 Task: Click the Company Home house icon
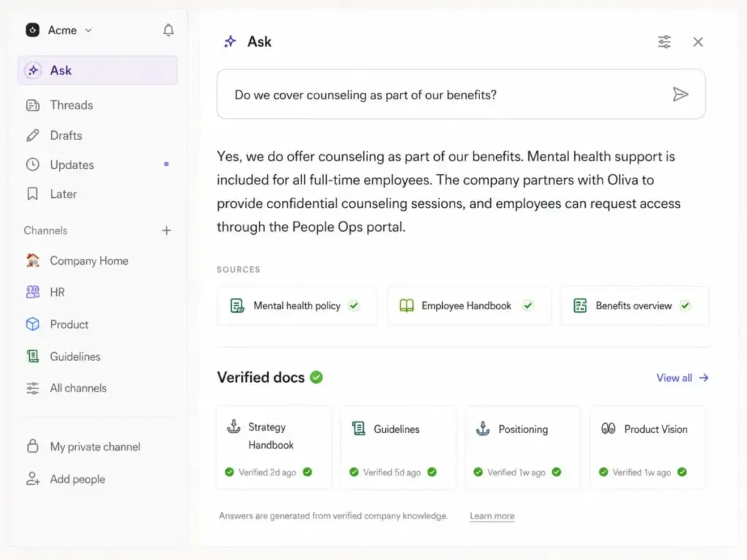coord(32,260)
